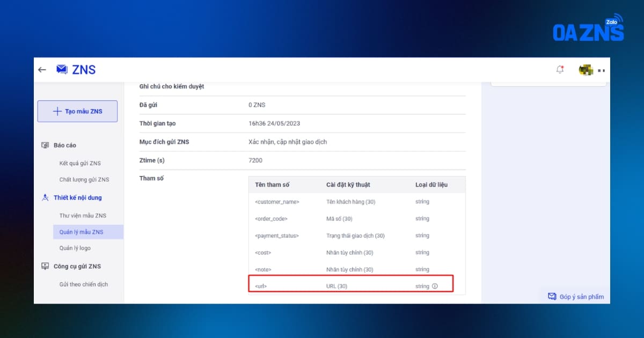
Task: Click the Góp ý sản phẩm envelope icon
Action: [552, 297]
